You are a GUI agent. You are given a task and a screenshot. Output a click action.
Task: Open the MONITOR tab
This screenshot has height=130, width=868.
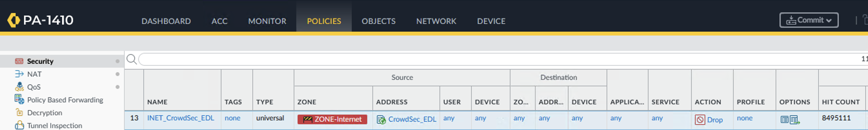tap(267, 21)
